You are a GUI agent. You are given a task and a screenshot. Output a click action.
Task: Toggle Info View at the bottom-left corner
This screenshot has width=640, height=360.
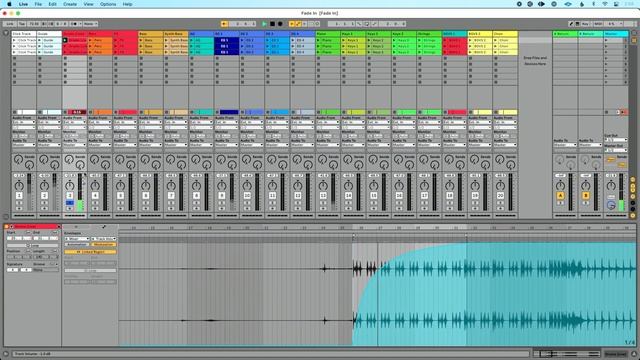click(x=6, y=354)
